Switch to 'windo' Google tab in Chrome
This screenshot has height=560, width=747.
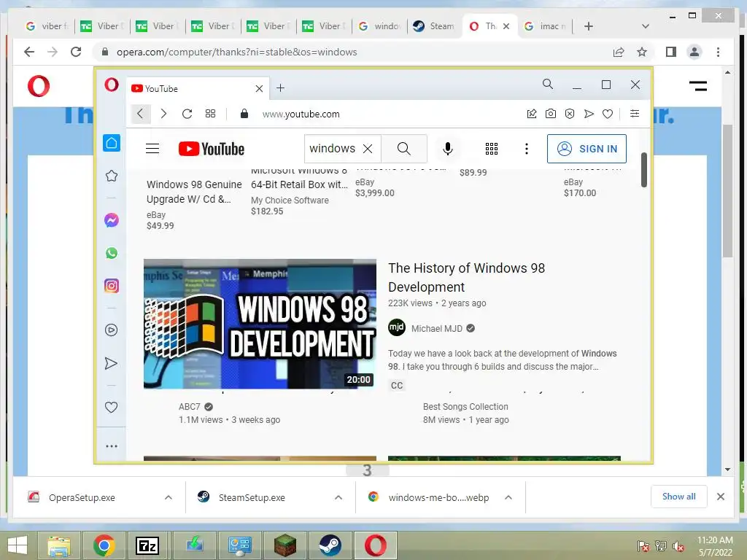pos(379,26)
